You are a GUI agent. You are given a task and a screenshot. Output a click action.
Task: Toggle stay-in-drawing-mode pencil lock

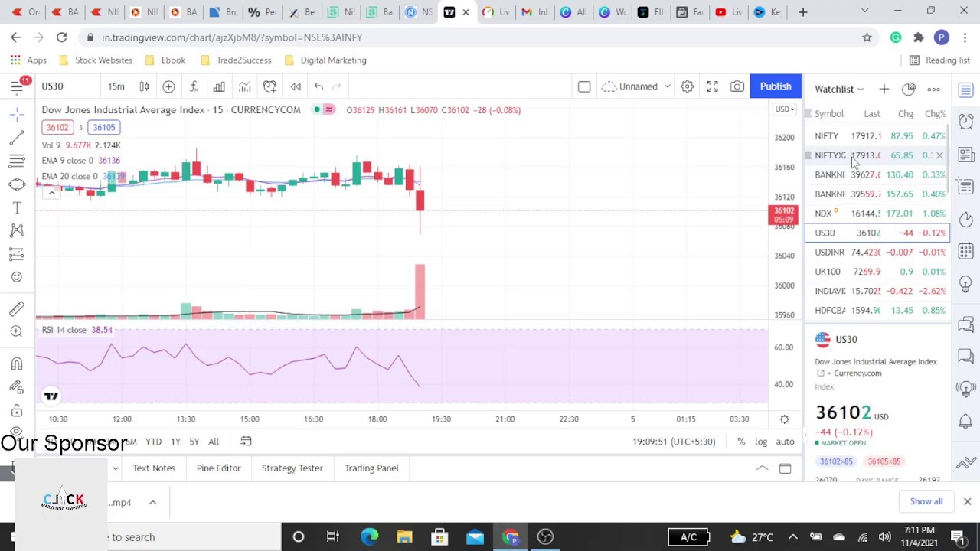pyautogui.click(x=17, y=387)
